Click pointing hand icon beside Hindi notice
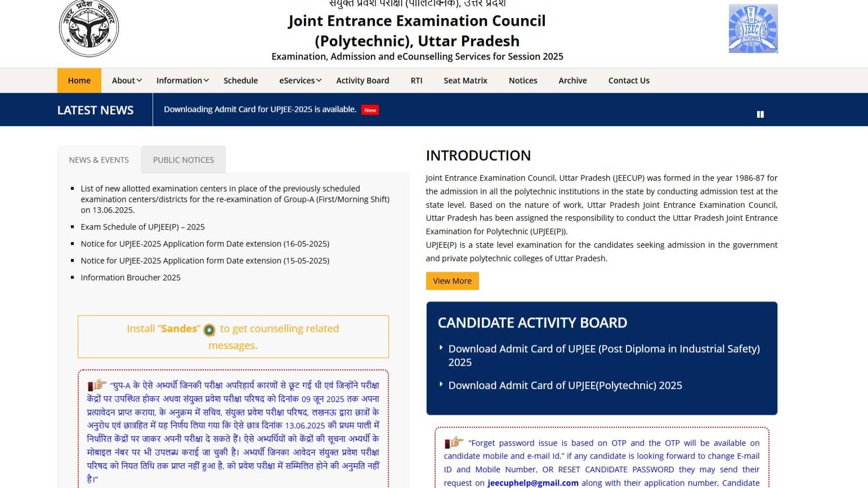 97,385
